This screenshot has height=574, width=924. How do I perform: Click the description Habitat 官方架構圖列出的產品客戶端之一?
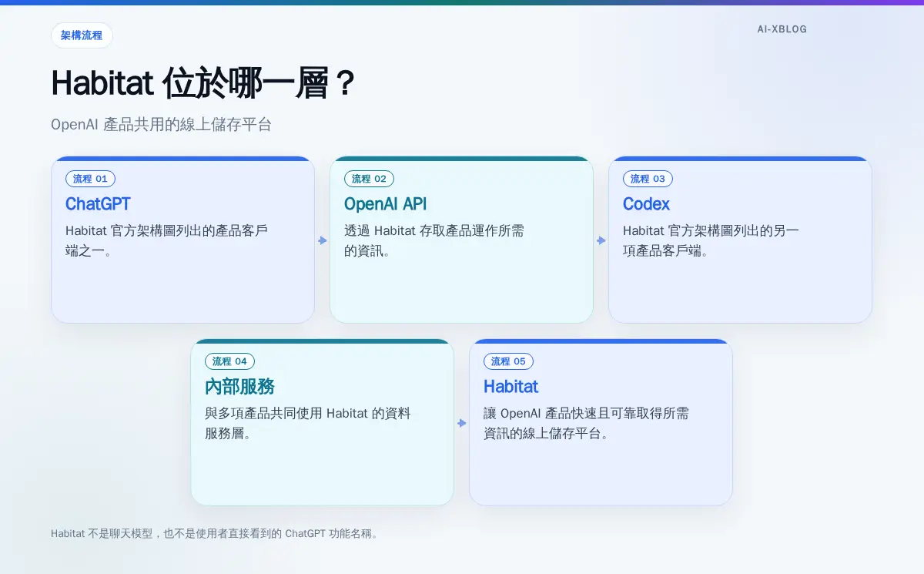point(166,240)
